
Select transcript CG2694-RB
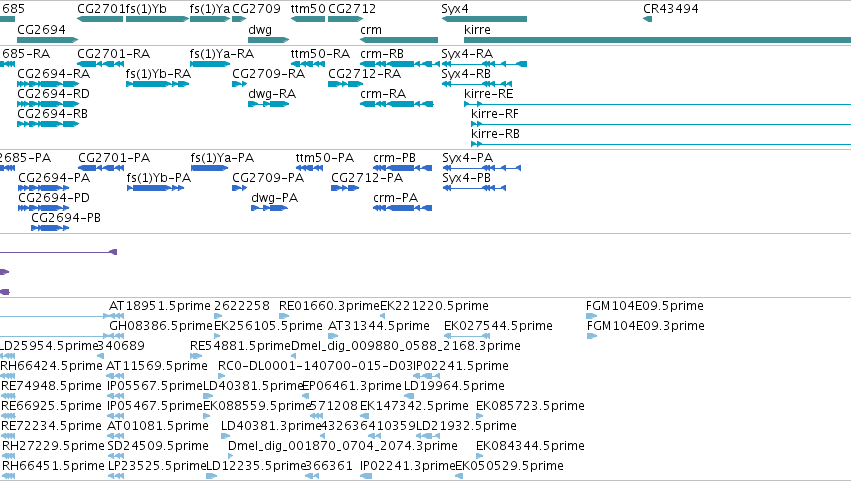pos(48,124)
